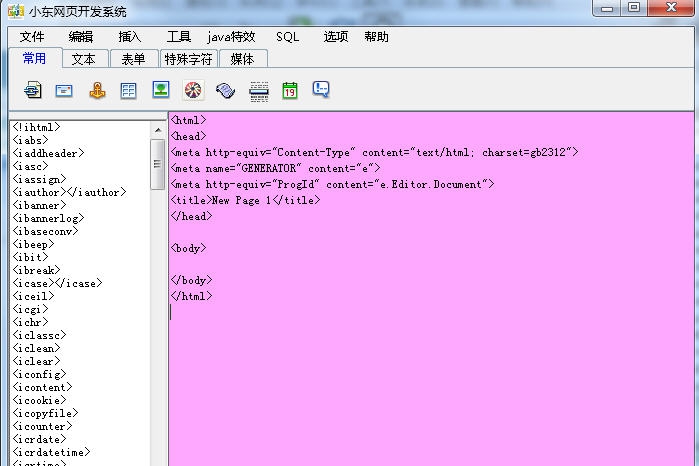Image resolution: width=699 pixels, height=466 pixels.
Task: Click the tag list scroll-up arrow
Action: click(x=158, y=130)
